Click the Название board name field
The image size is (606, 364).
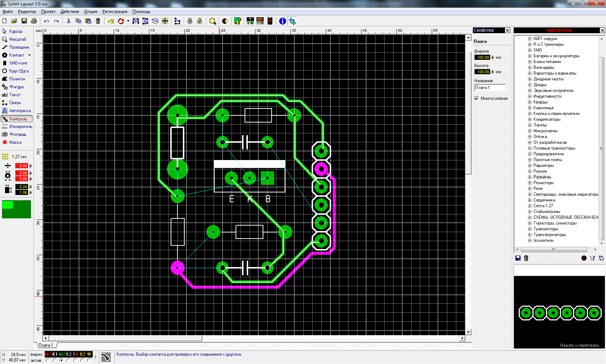tap(489, 88)
